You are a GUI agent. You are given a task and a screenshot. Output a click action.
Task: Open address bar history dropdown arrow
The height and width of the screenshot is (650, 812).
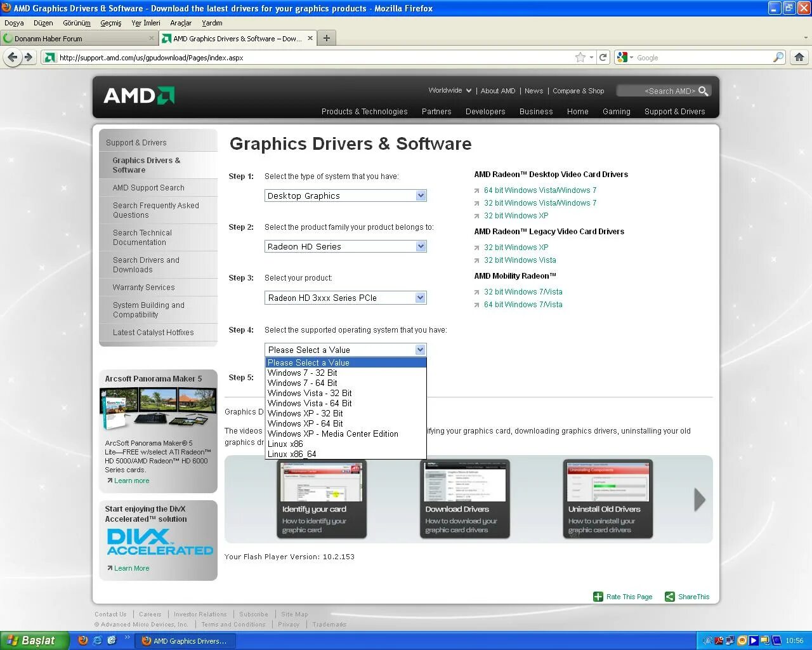pos(592,57)
